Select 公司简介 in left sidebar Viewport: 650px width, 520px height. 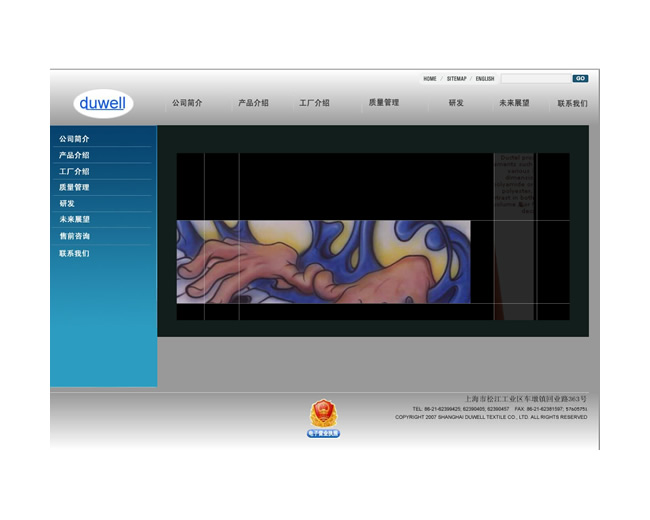point(74,139)
